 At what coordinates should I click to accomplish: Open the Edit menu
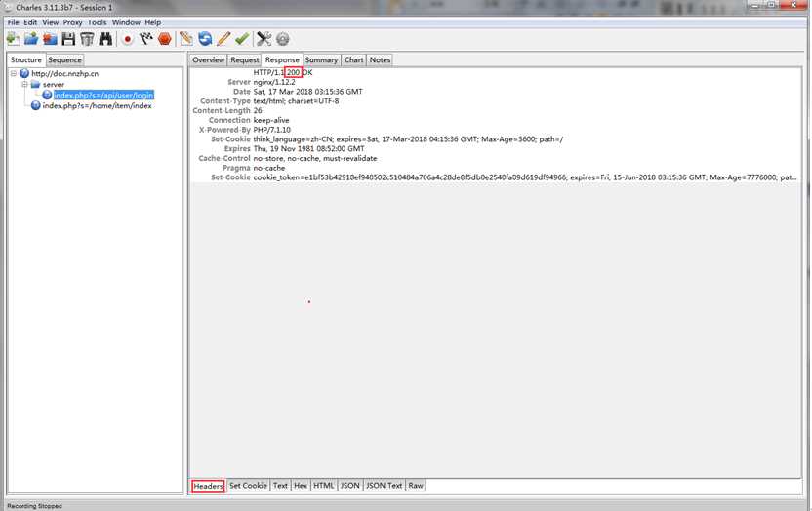click(30, 22)
